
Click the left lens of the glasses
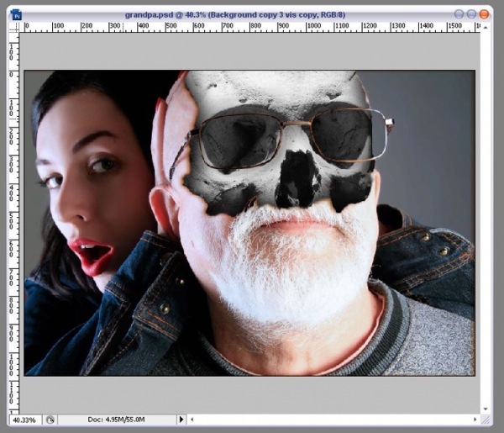239,142
